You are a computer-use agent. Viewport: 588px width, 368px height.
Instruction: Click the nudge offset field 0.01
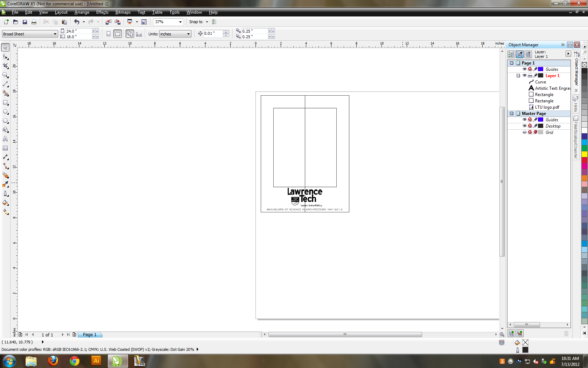coord(213,34)
